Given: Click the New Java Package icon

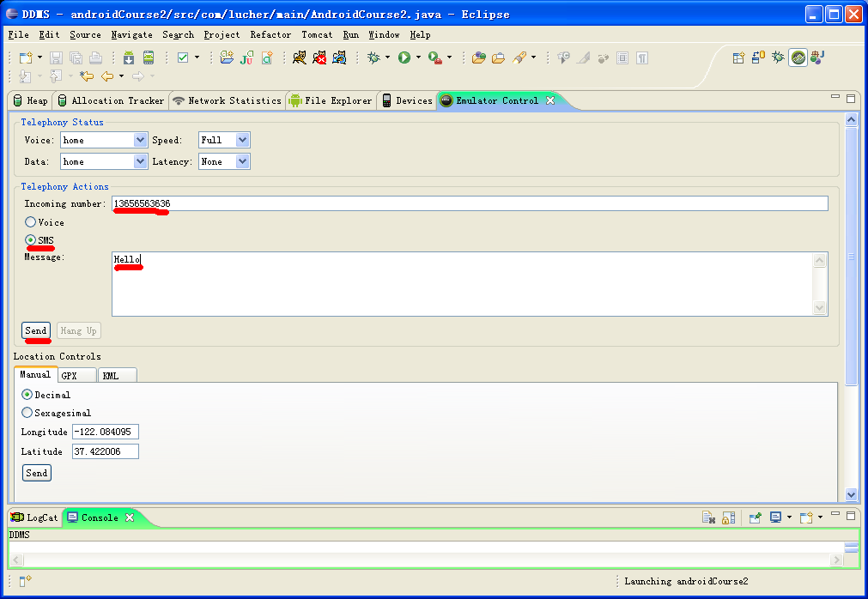Looking at the screenshot, I should point(227,57).
